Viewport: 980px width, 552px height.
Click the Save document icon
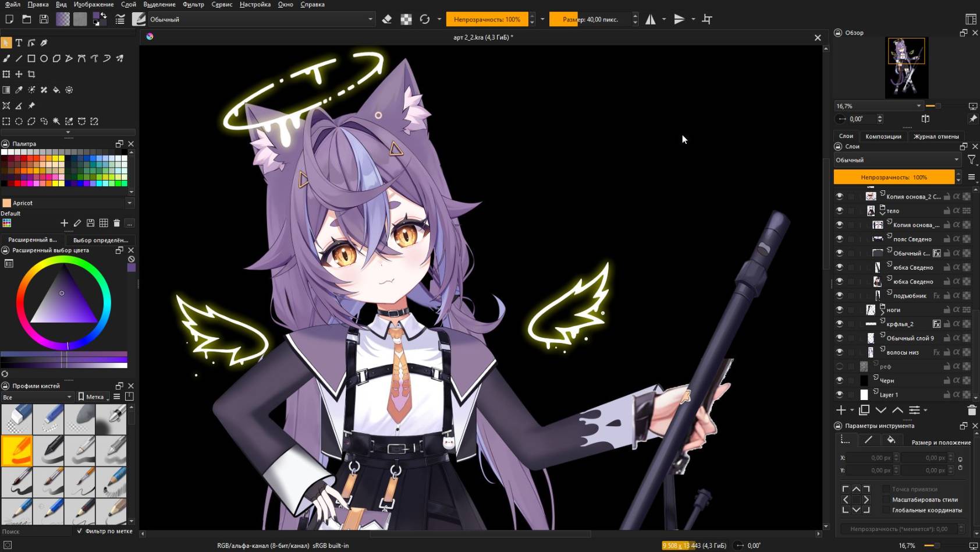44,19
